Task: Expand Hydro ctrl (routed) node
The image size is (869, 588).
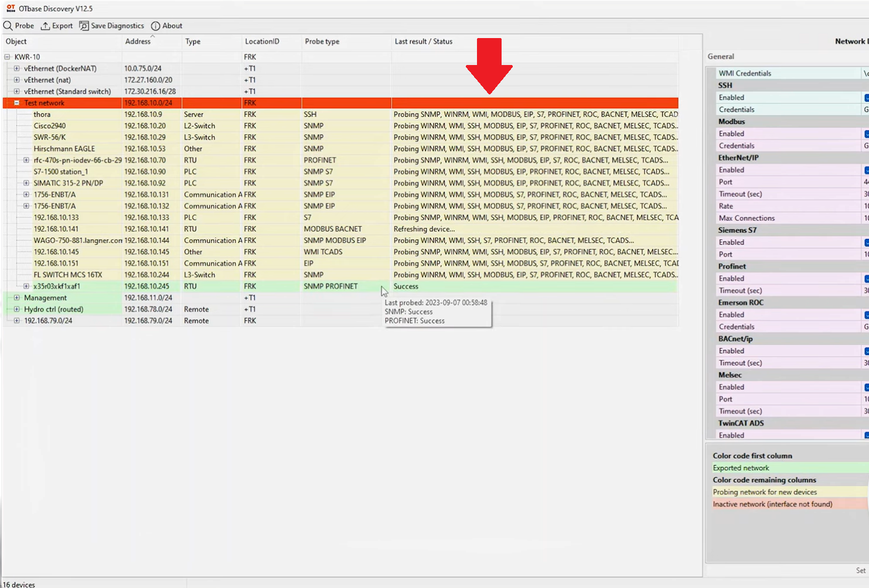Action: tap(17, 309)
